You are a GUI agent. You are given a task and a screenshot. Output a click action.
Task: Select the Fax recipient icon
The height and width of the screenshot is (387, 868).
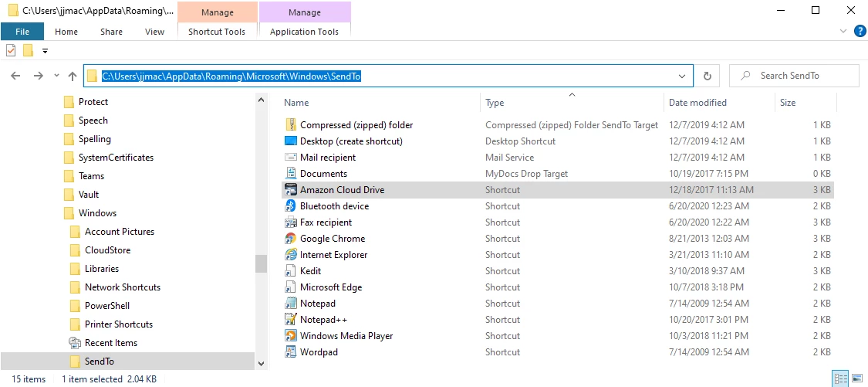pyautogui.click(x=291, y=222)
